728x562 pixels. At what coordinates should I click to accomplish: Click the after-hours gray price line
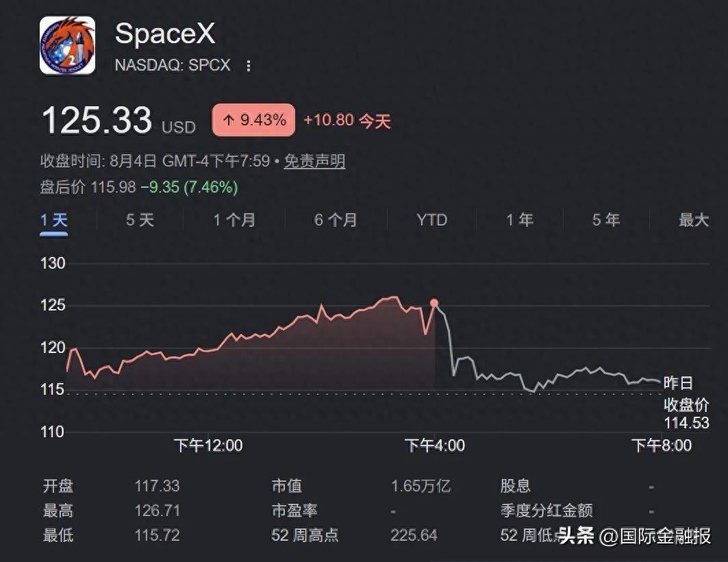[548, 376]
